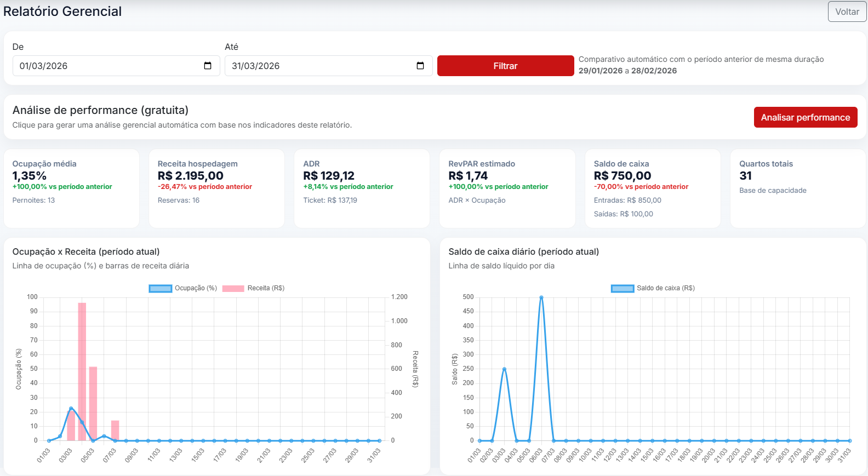Click the "Pernoites: 13" text
The height and width of the screenshot is (476, 868).
[x=34, y=200]
